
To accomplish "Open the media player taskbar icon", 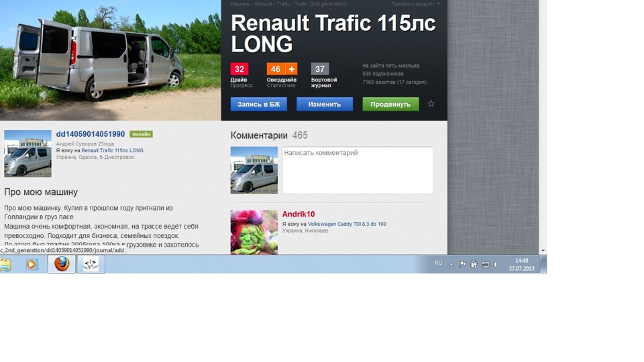I will (32, 264).
